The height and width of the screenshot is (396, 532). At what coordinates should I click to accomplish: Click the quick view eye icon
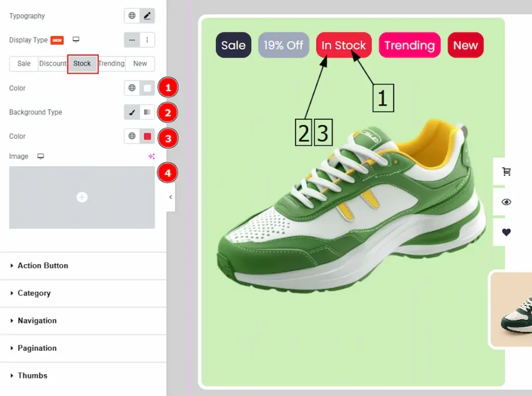click(506, 202)
